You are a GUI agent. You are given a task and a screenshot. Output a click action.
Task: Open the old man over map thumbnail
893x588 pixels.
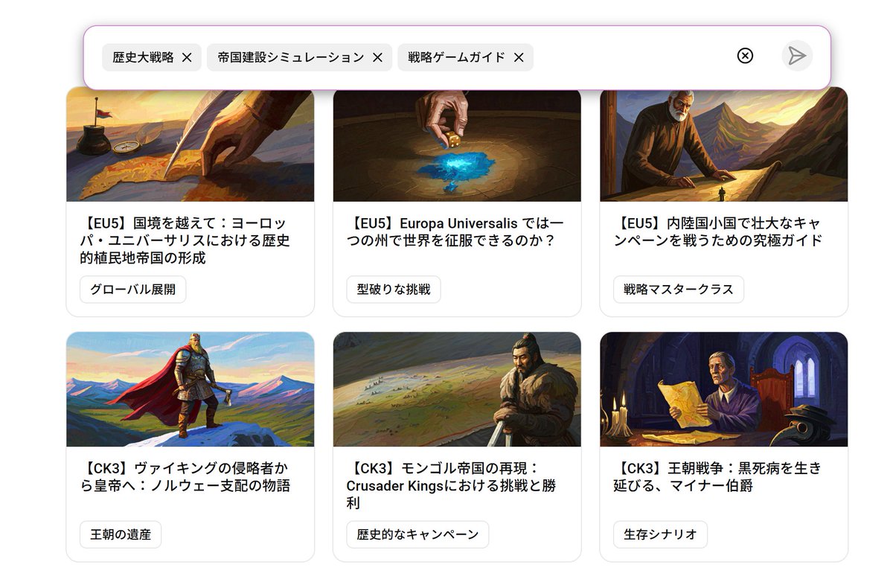pyautogui.click(x=723, y=145)
